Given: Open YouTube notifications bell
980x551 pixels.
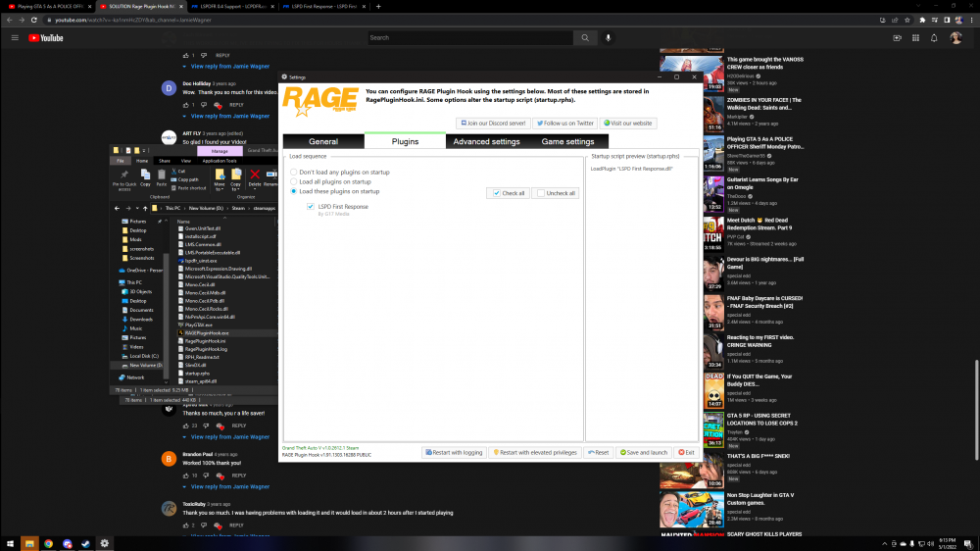Looking at the screenshot, I should (934, 38).
